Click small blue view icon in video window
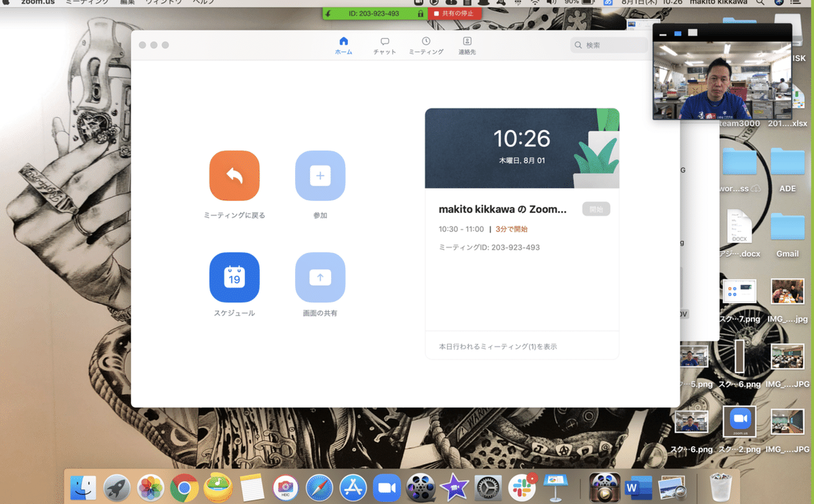 (678, 33)
